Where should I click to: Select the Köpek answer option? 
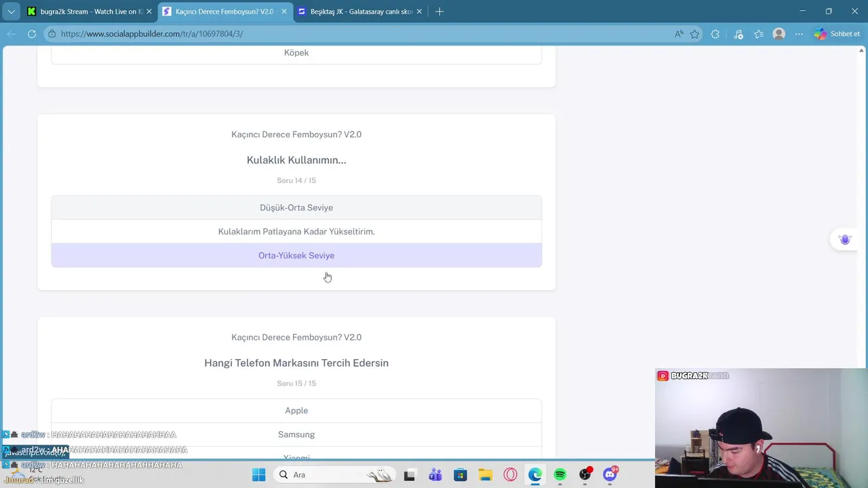coord(296,53)
